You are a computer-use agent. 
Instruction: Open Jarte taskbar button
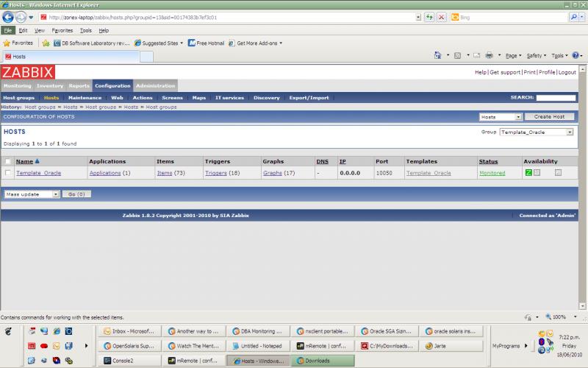tap(451, 346)
